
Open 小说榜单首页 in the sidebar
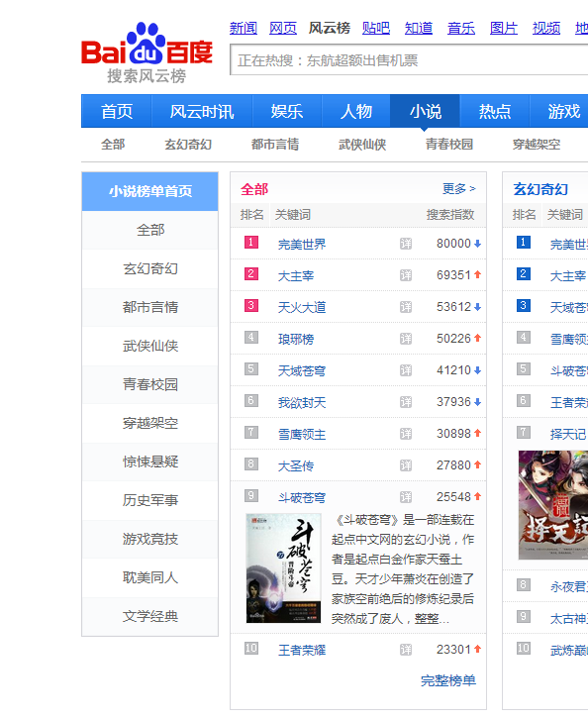150,191
